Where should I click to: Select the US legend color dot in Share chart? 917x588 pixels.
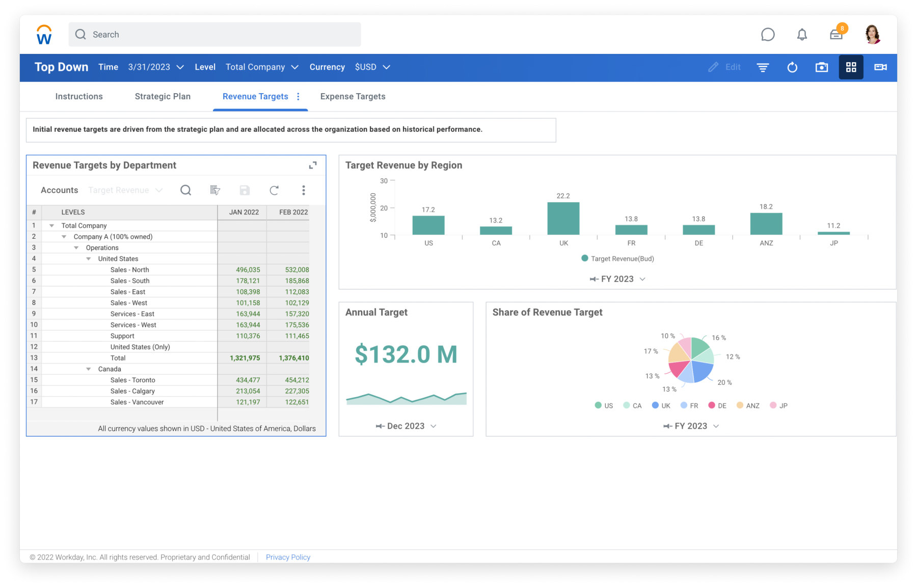point(597,405)
